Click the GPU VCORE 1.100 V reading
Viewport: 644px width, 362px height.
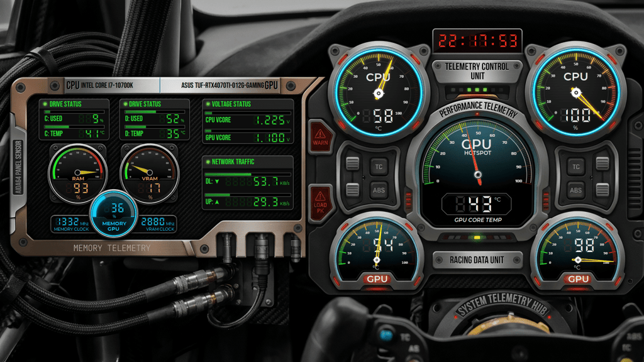[273, 138]
